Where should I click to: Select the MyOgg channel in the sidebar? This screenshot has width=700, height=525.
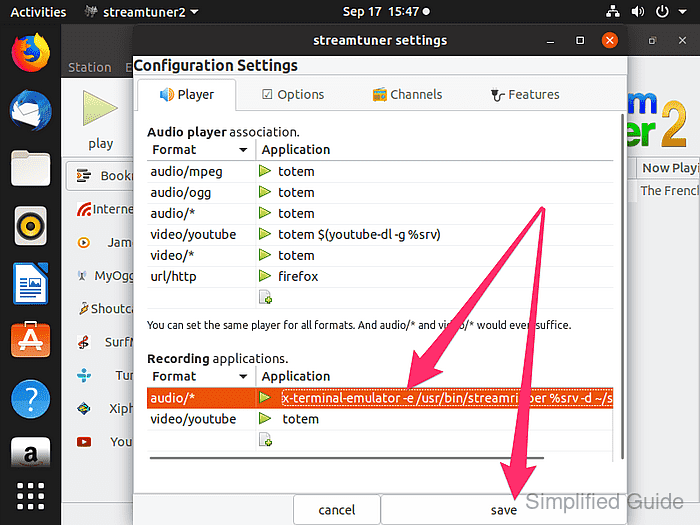105,276
